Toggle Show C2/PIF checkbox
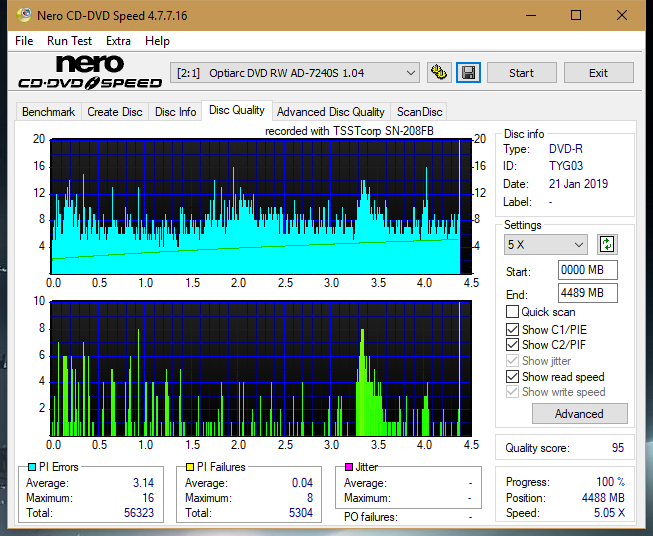The width and height of the screenshot is (653, 536). click(512, 344)
